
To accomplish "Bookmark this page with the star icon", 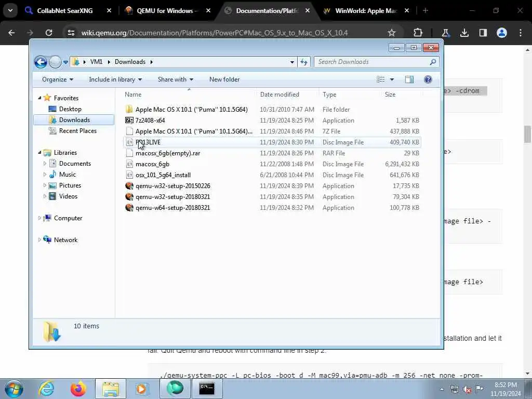I will click(x=392, y=33).
